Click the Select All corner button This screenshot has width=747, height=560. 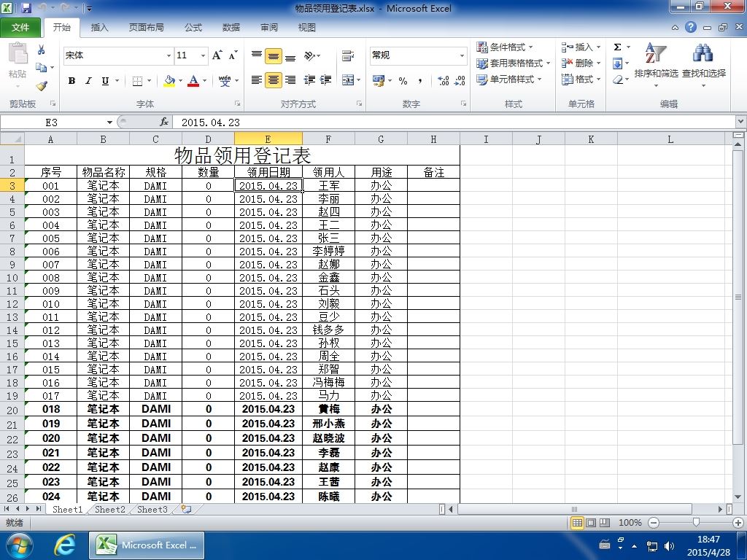pos(12,139)
